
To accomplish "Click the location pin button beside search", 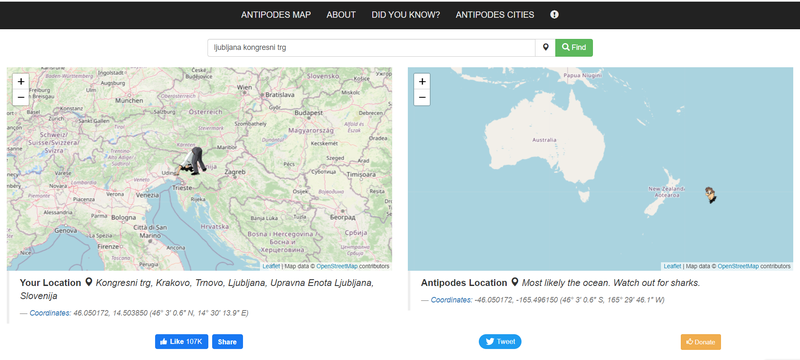I will (x=545, y=47).
